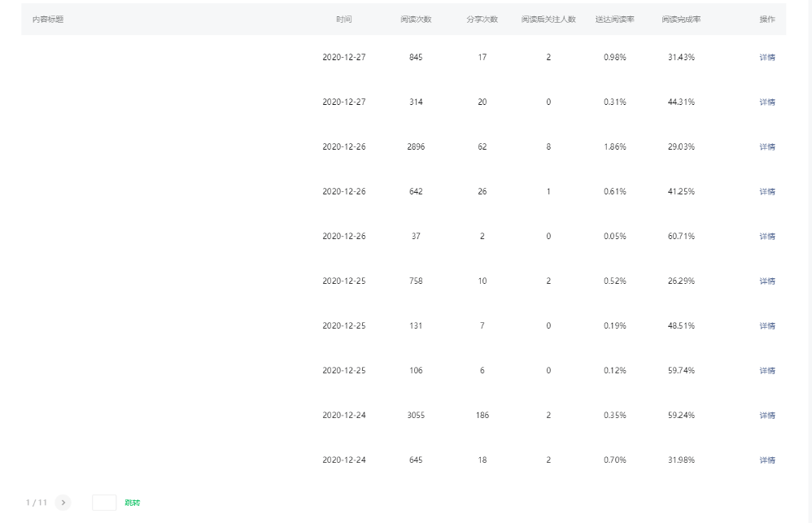Select 详情 for row with 758 reads

(766, 281)
